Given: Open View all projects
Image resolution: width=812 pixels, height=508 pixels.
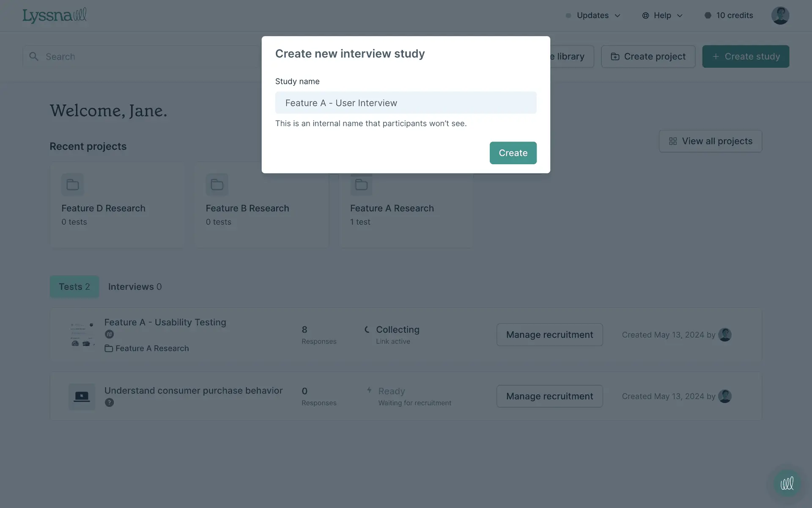Looking at the screenshot, I should tap(710, 141).
